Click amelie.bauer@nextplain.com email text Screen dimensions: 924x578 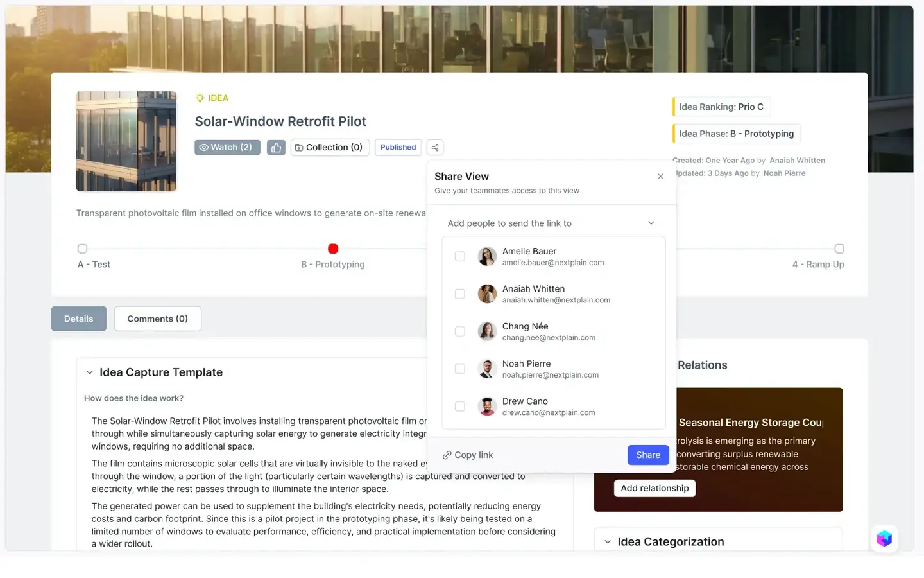click(x=553, y=263)
